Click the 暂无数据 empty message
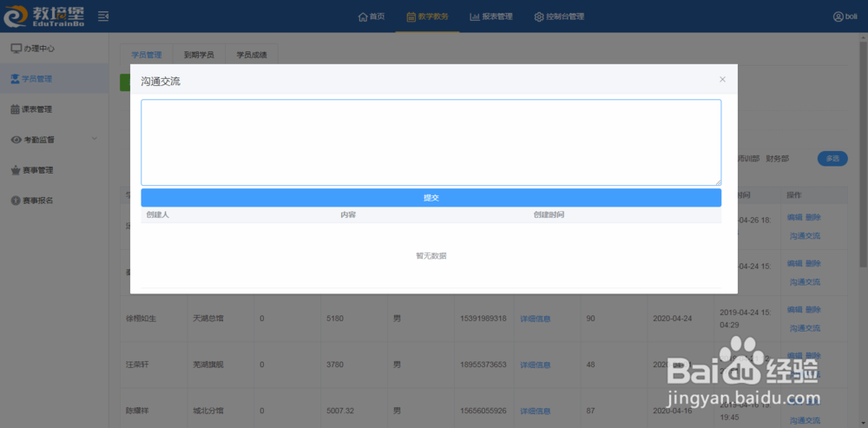Image resolution: width=868 pixels, height=428 pixels. pos(431,256)
